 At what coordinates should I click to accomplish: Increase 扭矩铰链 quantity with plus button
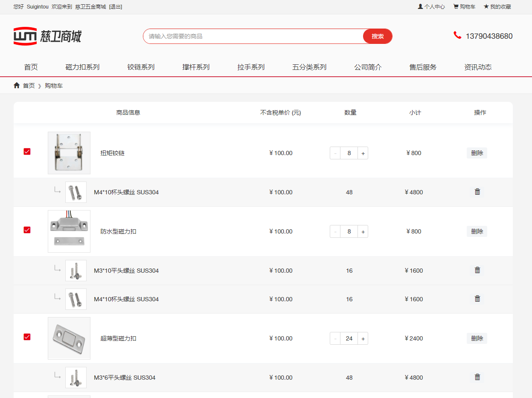(x=363, y=153)
